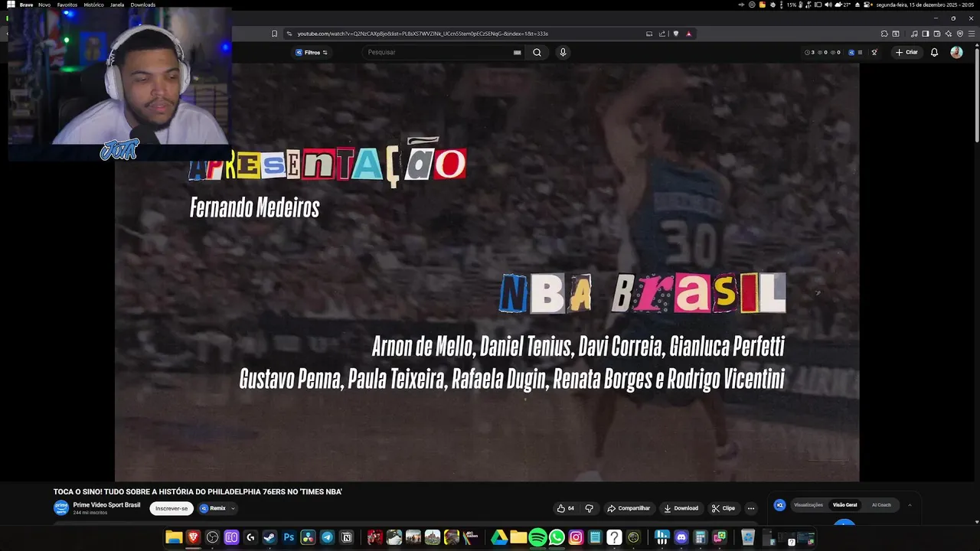Click the Compartilhar share button
980x551 pixels.
pos(629,508)
